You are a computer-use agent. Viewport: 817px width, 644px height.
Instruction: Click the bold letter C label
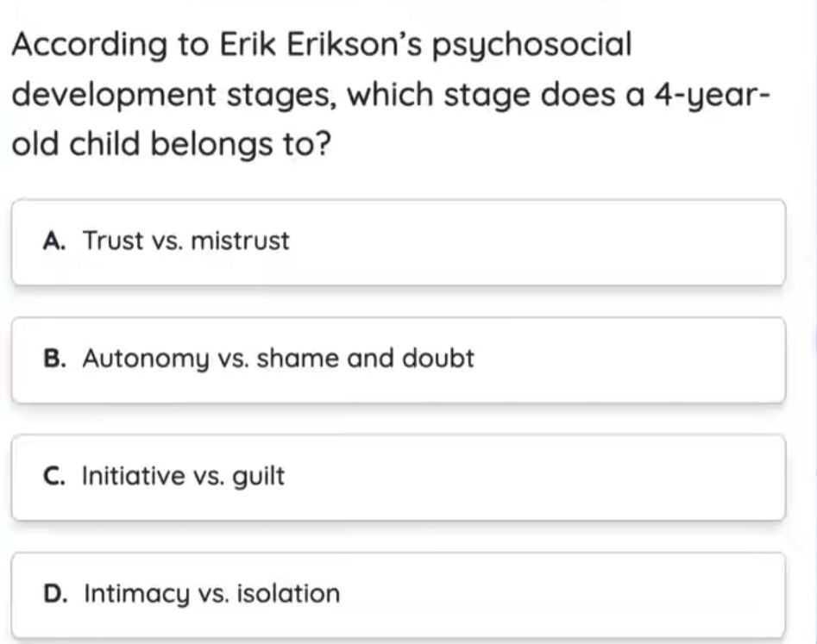click(x=54, y=477)
